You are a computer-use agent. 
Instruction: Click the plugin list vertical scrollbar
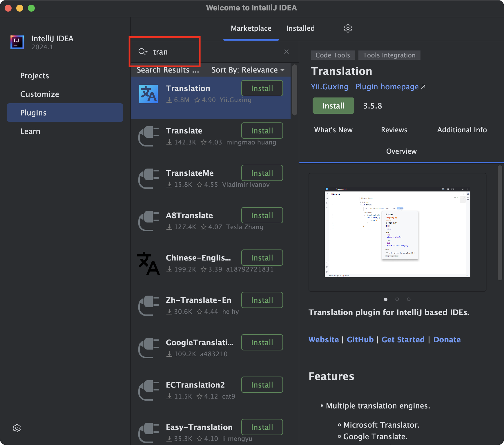(295, 90)
